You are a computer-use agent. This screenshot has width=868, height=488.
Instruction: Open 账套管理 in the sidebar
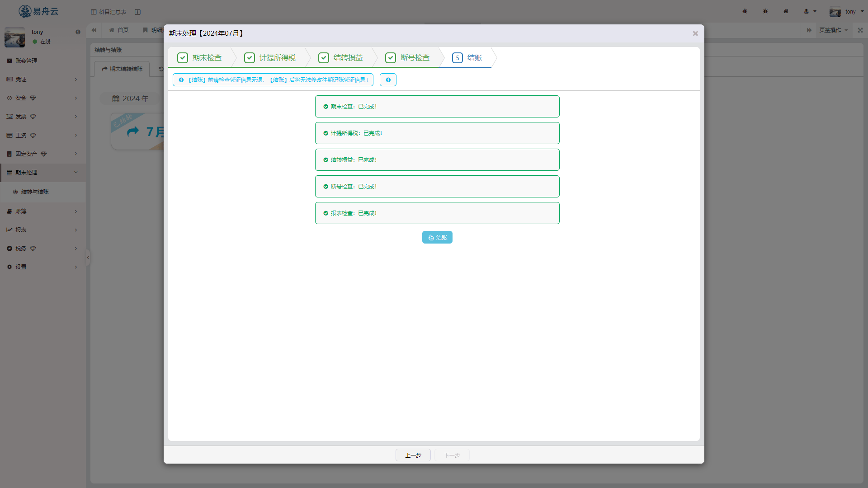coord(43,61)
